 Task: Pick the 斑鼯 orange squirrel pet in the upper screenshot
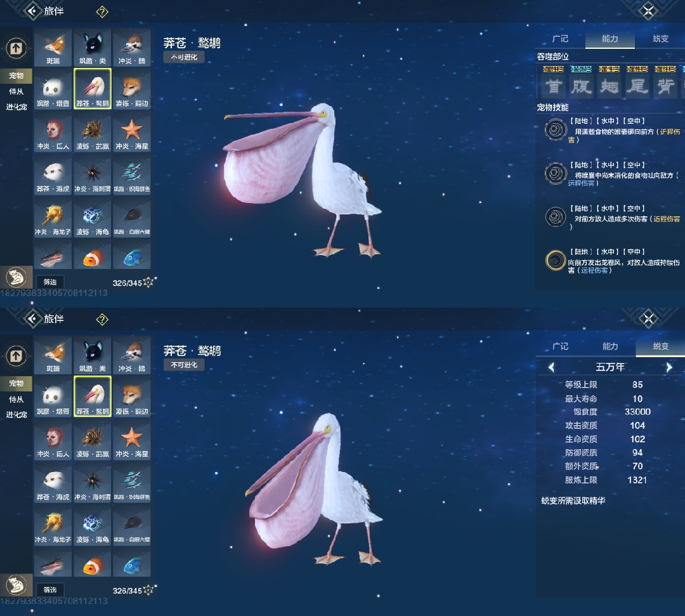click(x=53, y=48)
